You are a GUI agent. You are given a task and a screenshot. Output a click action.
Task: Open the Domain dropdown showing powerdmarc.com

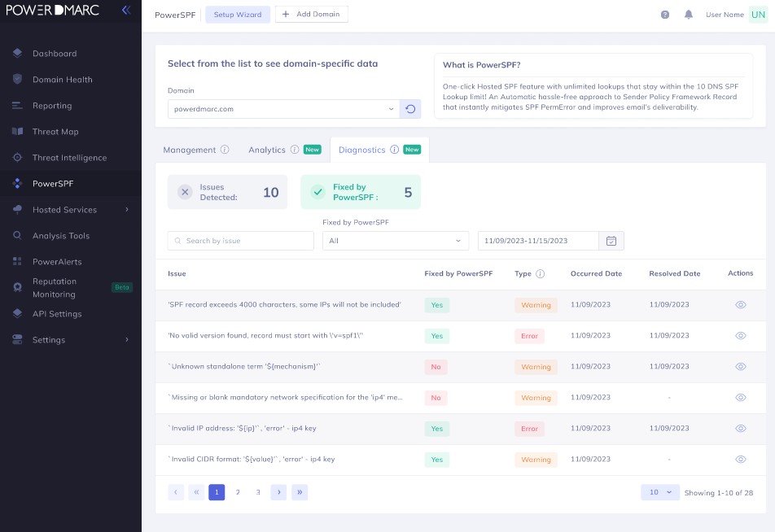(283, 109)
